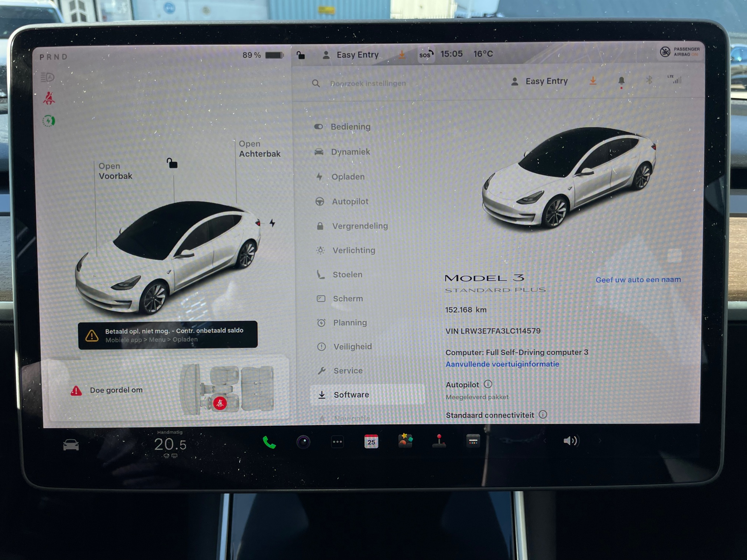Tap the volume speaker icon
This screenshot has width=747, height=560.
pos(571,441)
